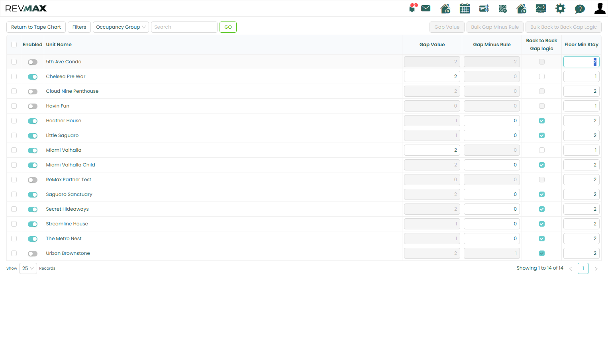
Task: Turn off the Heather House enabled switch
Action: tap(33, 121)
